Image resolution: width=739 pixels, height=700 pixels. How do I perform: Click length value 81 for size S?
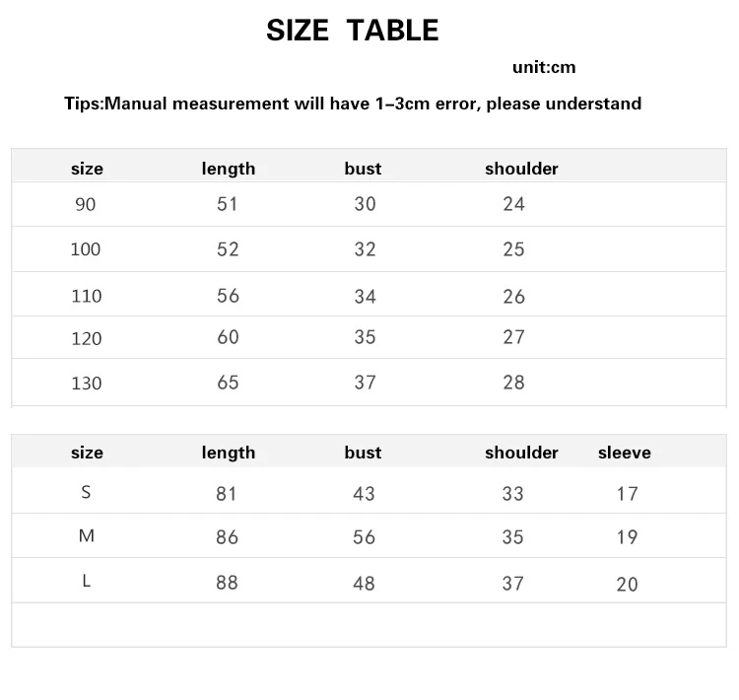tap(227, 494)
